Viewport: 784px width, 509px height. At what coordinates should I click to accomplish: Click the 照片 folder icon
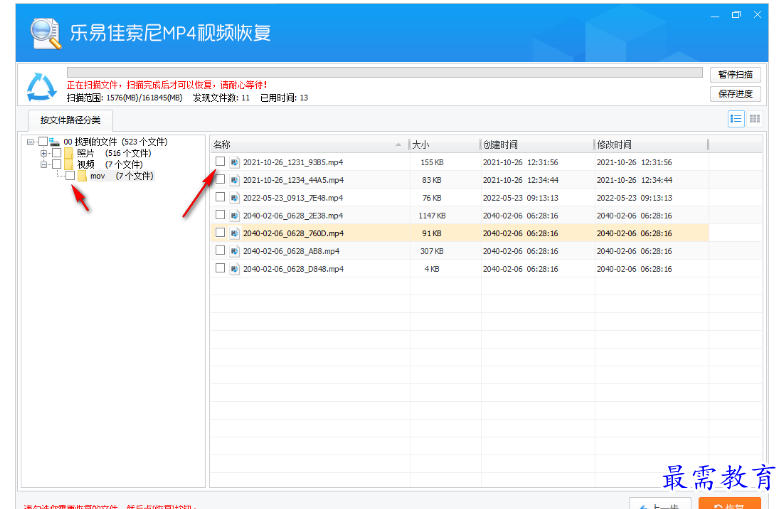(x=69, y=153)
